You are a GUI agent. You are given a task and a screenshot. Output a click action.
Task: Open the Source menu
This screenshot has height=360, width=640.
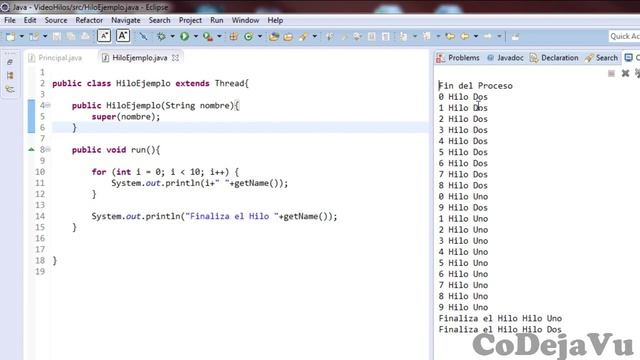[56, 20]
